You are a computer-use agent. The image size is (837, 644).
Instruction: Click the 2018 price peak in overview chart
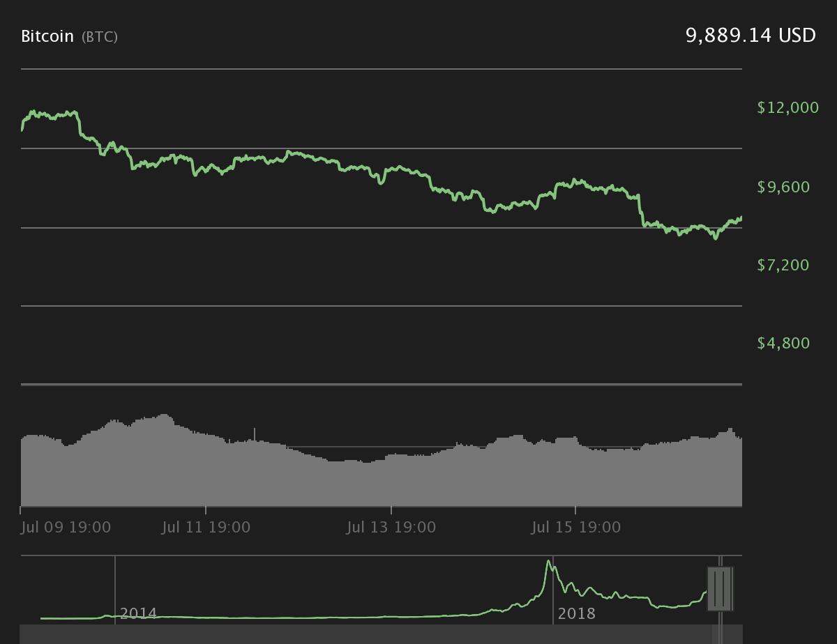[549, 561]
